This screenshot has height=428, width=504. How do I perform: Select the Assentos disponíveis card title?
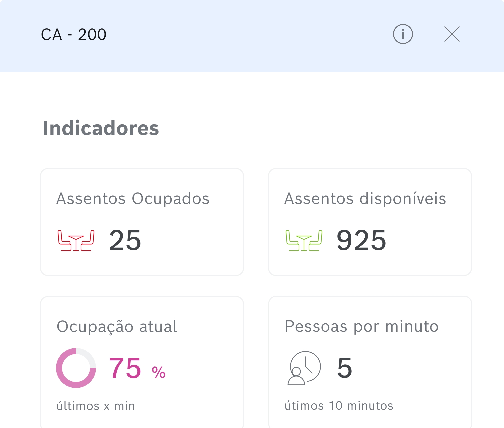coord(365,199)
